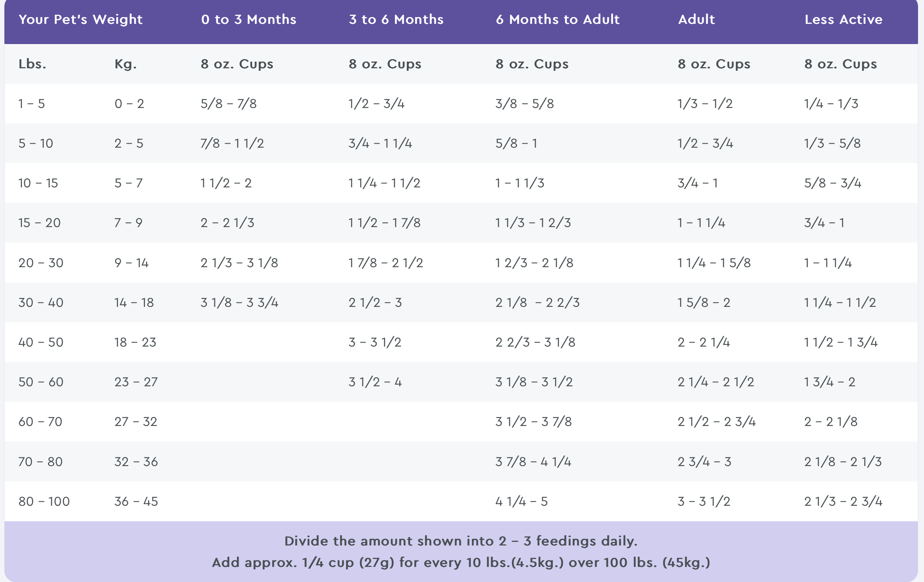
Task: Click the 3 1/2 – 4 cups cell
Action: (x=375, y=382)
